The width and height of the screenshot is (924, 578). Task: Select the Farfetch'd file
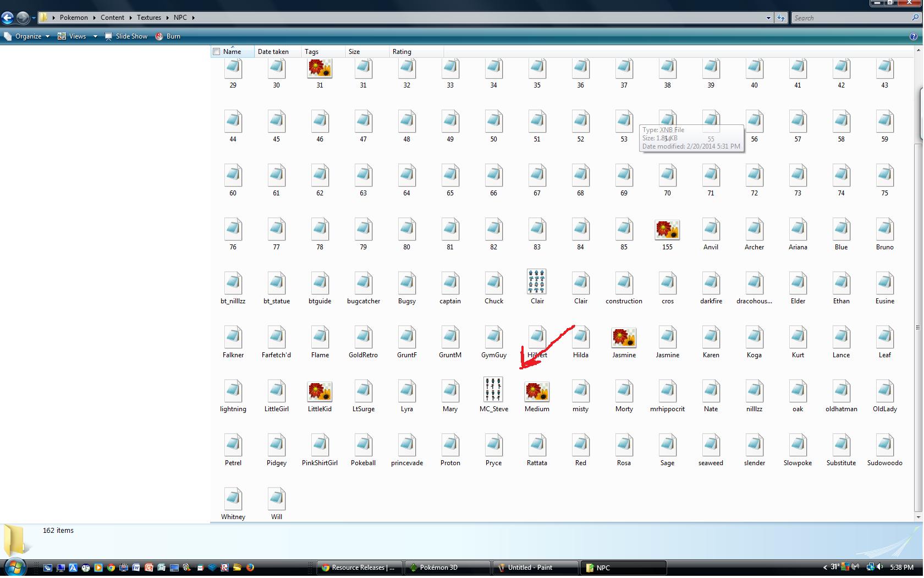pyautogui.click(x=276, y=341)
